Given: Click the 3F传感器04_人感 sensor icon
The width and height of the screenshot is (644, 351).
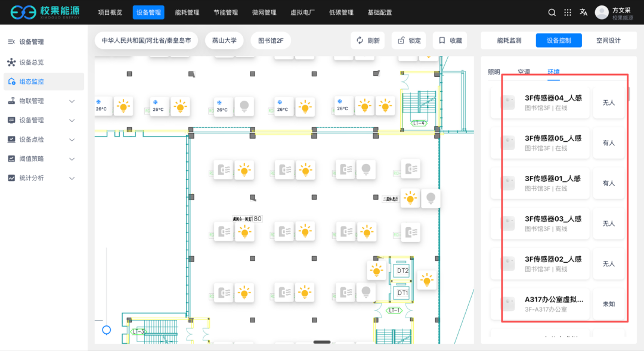Looking at the screenshot, I should coord(509,102).
